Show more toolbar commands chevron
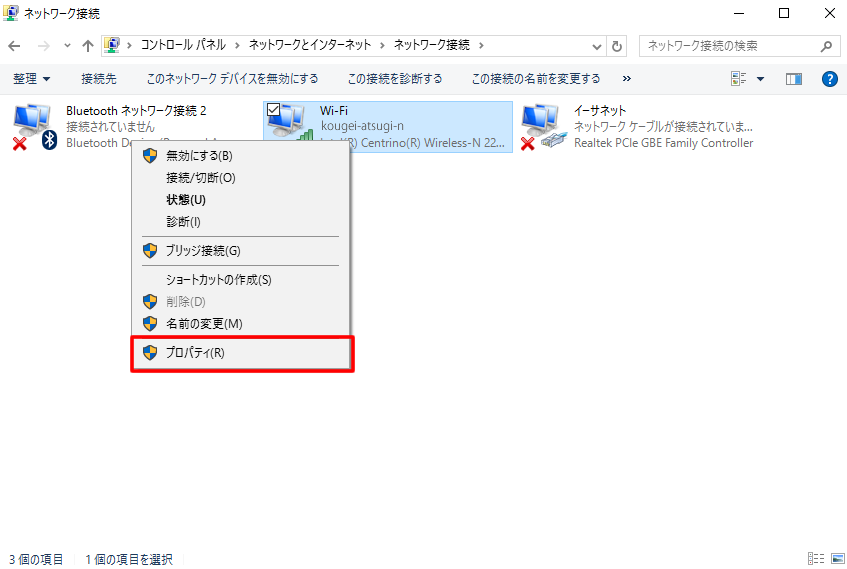 (627, 79)
